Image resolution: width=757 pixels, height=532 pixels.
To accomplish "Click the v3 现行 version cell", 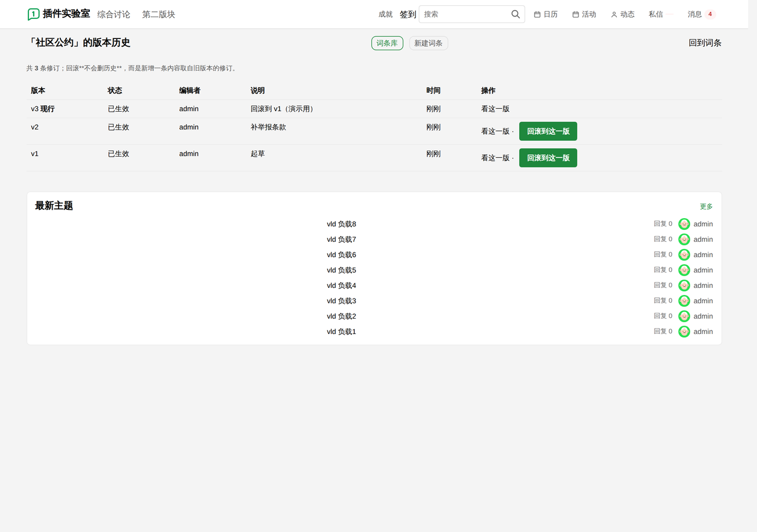I will 43,109.
